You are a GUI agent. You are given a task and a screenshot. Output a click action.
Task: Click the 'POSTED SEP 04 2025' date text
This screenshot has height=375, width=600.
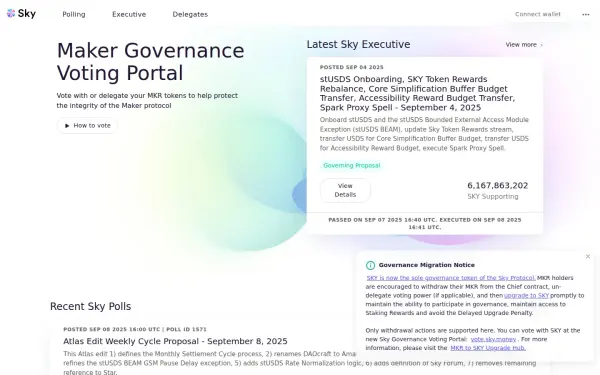[352, 67]
